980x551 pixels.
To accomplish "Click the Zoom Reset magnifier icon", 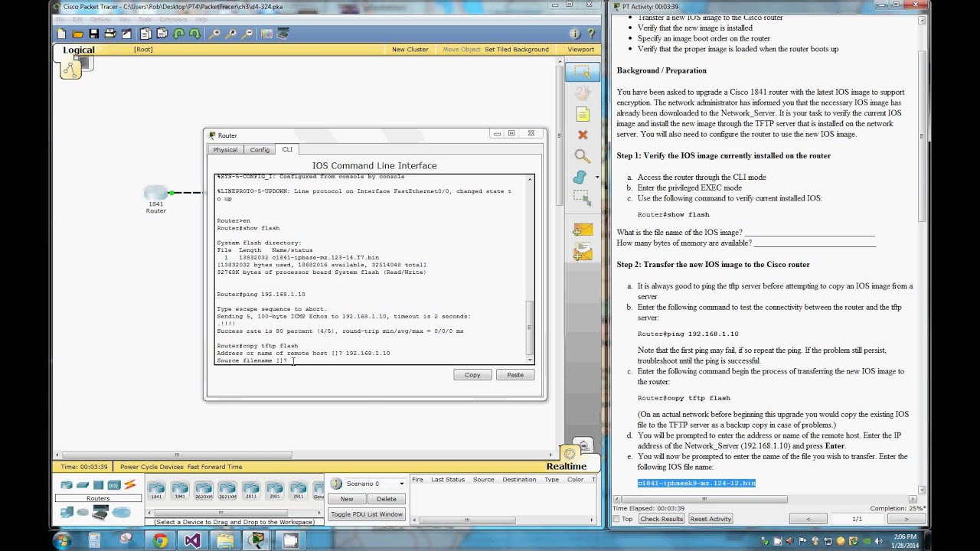I will coord(230,34).
